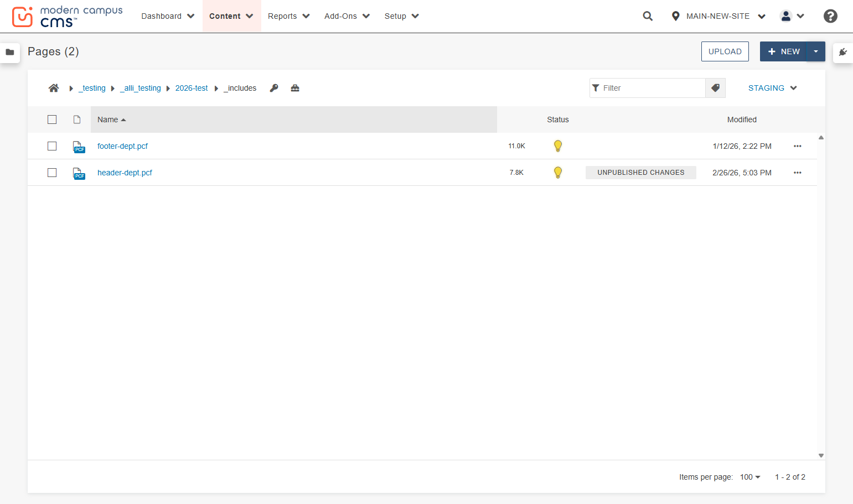Screen dimensions: 853x504
Task: Open the Reports menu
Action: pos(288,16)
